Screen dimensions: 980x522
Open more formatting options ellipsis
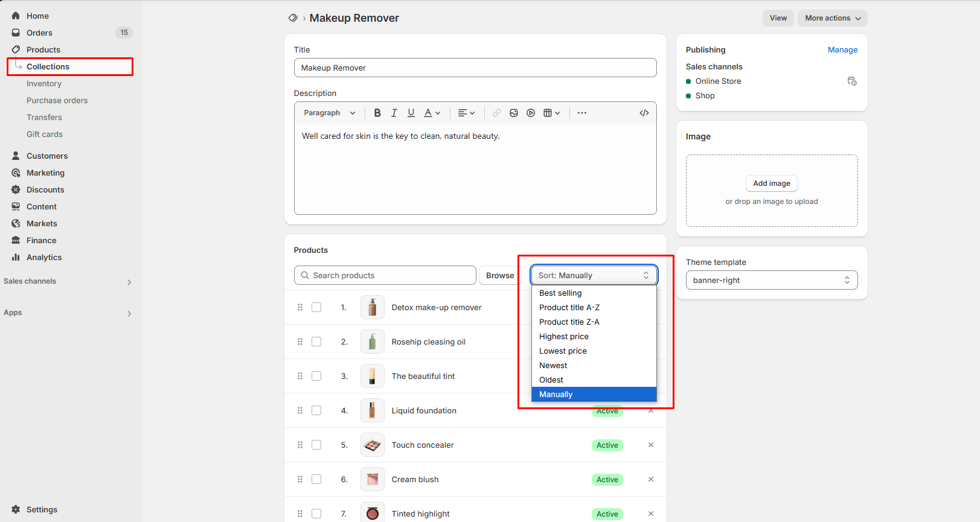pyautogui.click(x=582, y=113)
